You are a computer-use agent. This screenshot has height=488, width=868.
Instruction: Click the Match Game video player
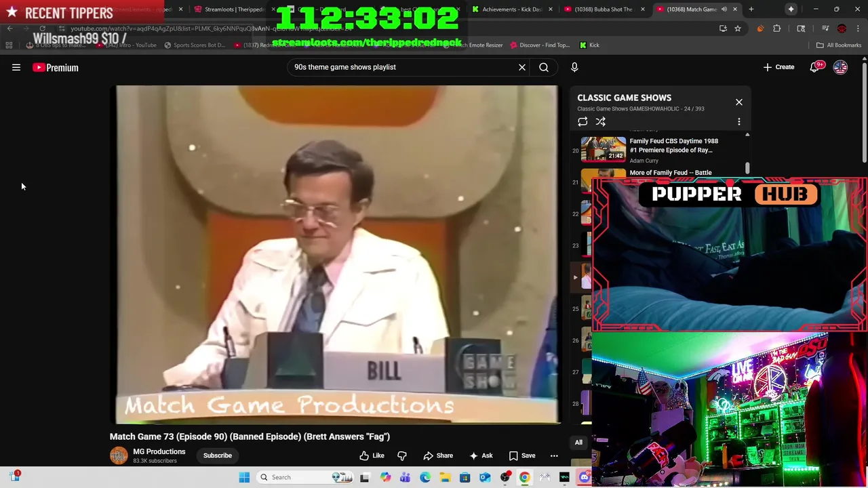coord(336,255)
